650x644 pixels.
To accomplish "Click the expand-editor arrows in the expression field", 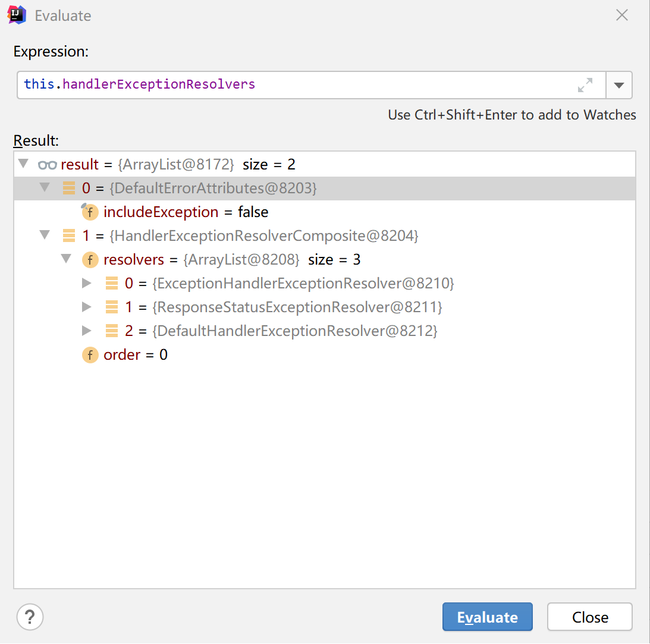I will coord(585,85).
